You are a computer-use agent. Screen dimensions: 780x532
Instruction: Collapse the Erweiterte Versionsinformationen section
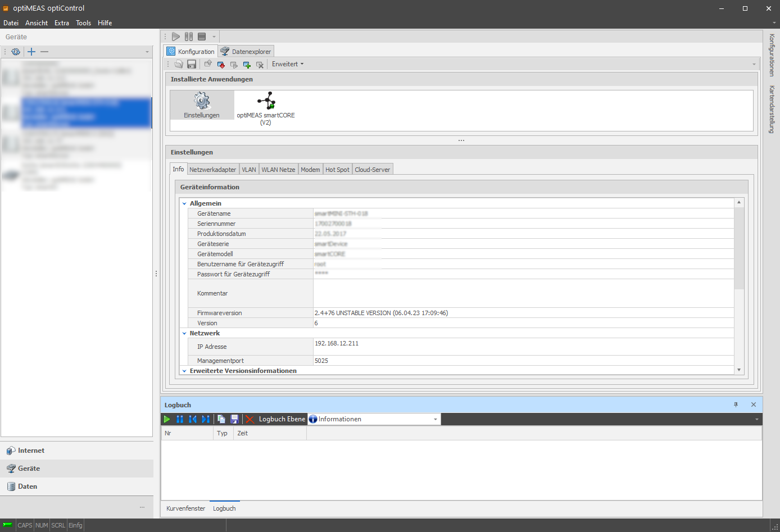(184, 371)
